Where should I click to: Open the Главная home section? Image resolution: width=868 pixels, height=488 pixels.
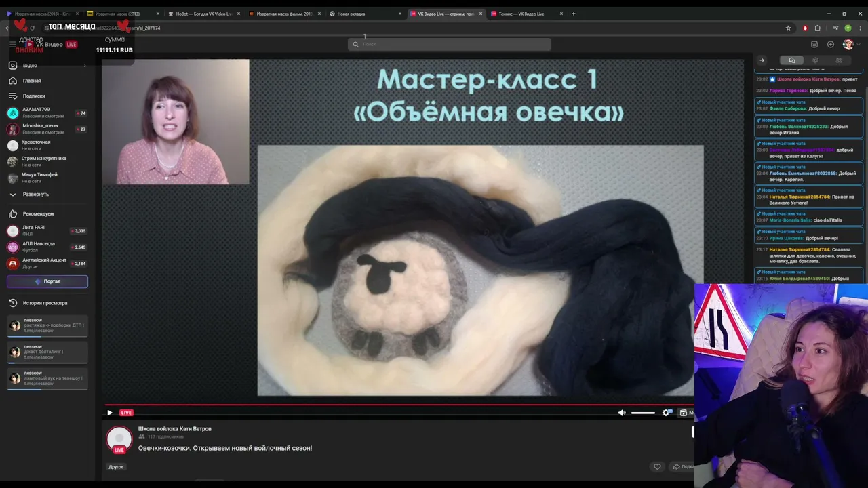[x=47, y=81]
